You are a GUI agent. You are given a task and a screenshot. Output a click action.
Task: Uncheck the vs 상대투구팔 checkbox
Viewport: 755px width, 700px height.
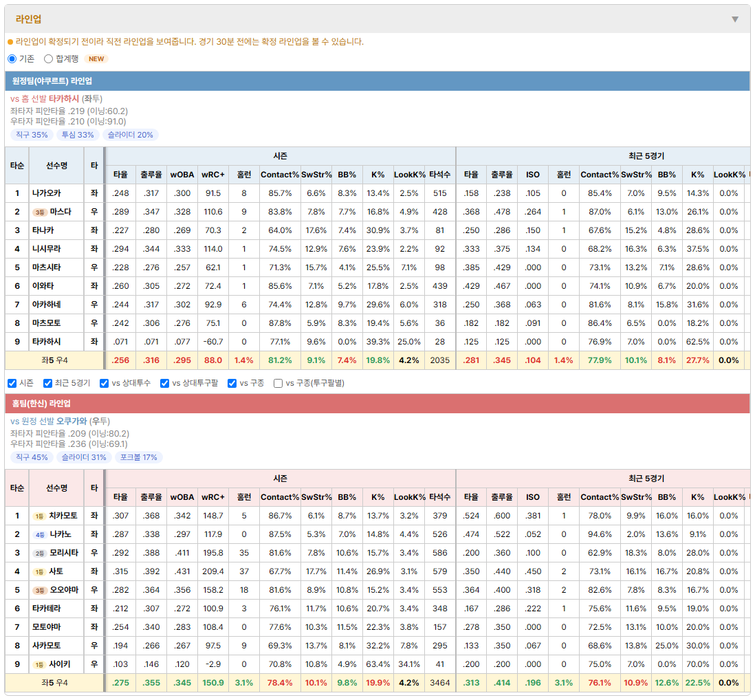164,383
